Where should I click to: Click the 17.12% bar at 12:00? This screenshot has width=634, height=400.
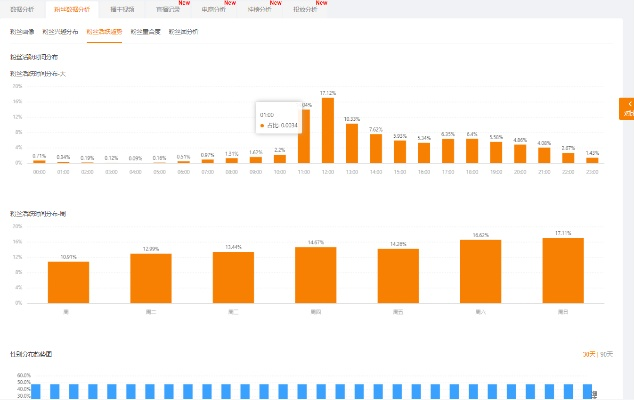point(327,130)
